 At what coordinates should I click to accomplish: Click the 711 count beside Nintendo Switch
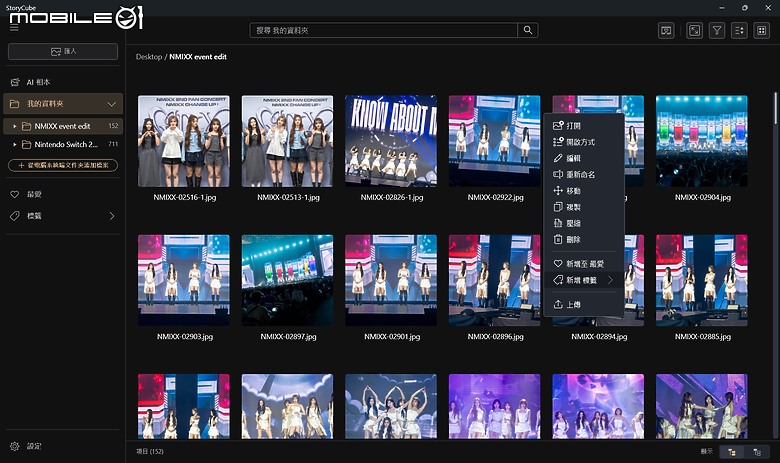tap(113, 144)
